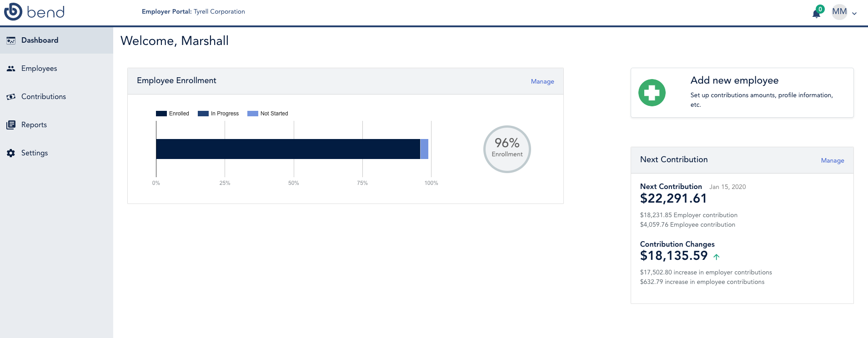Click the $17,502.80 increase in employer contributions
The image size is (868, 338).
(x=706, y=272)
